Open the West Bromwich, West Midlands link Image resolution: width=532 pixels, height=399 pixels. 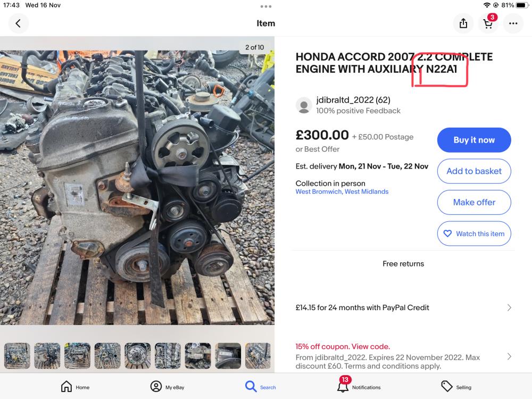click(x=342, y=192)
